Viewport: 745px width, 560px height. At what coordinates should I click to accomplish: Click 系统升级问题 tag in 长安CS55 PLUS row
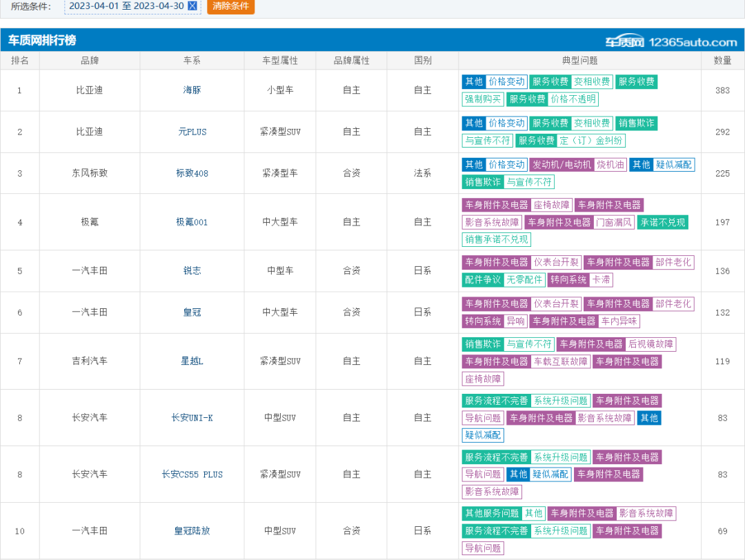(x=561, y=457)
